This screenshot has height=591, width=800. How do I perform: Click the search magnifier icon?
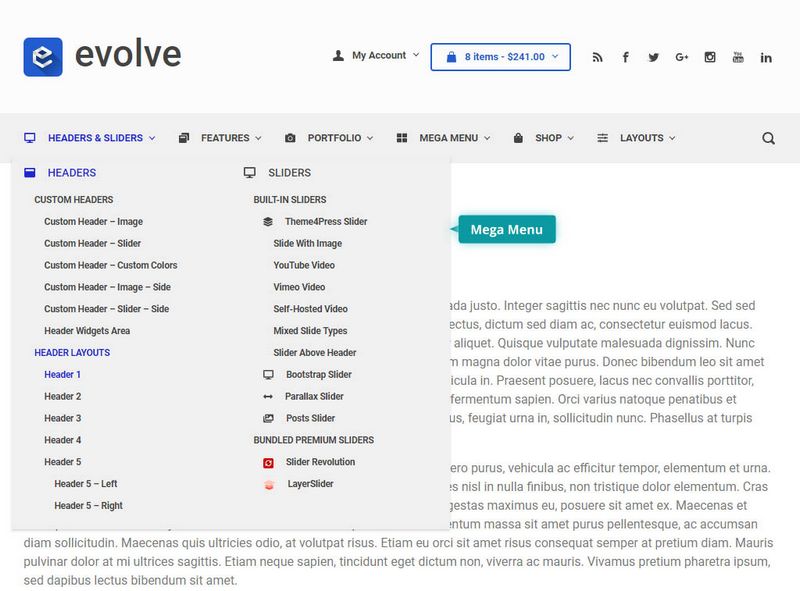(x=768, y=138)
